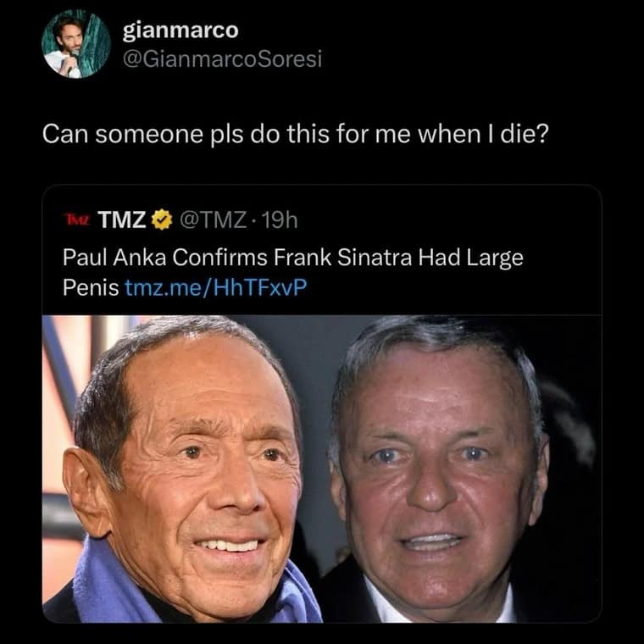Click the main tweet text about dying

296,134
